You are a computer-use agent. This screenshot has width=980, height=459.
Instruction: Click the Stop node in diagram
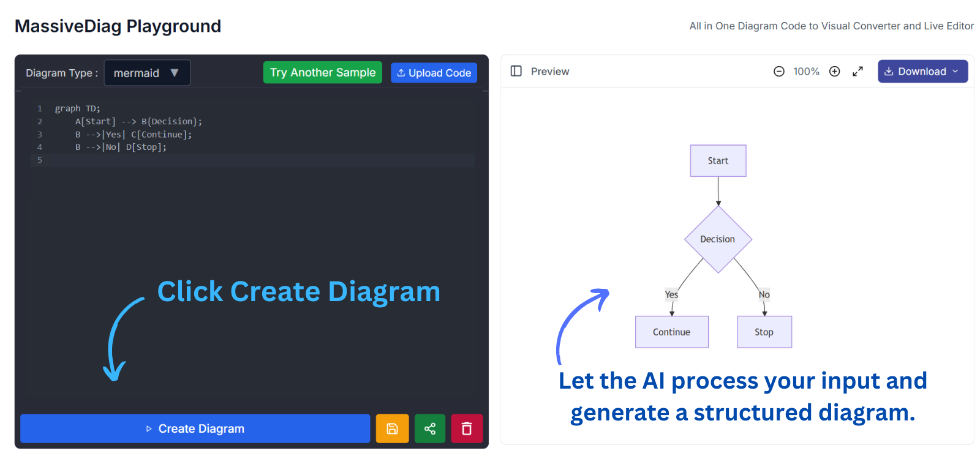click(x=764, y=332)
